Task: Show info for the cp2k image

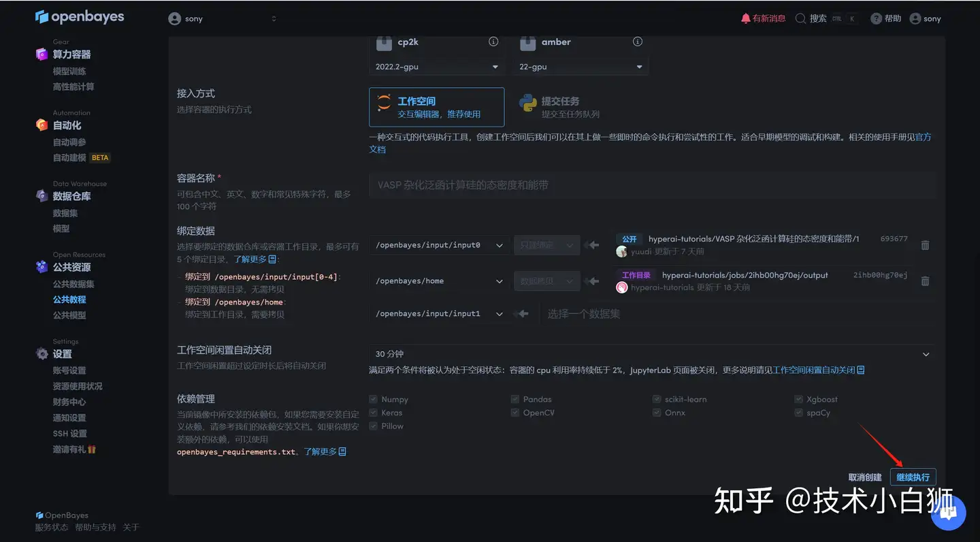Action: pyautogui.click(x=493, y=42)
